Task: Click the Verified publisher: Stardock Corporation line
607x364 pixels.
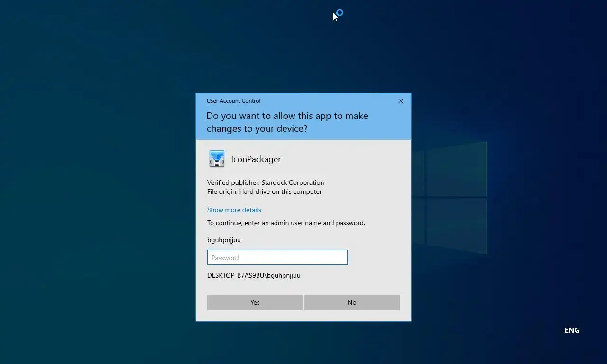Action: click(x=266, y=182)
